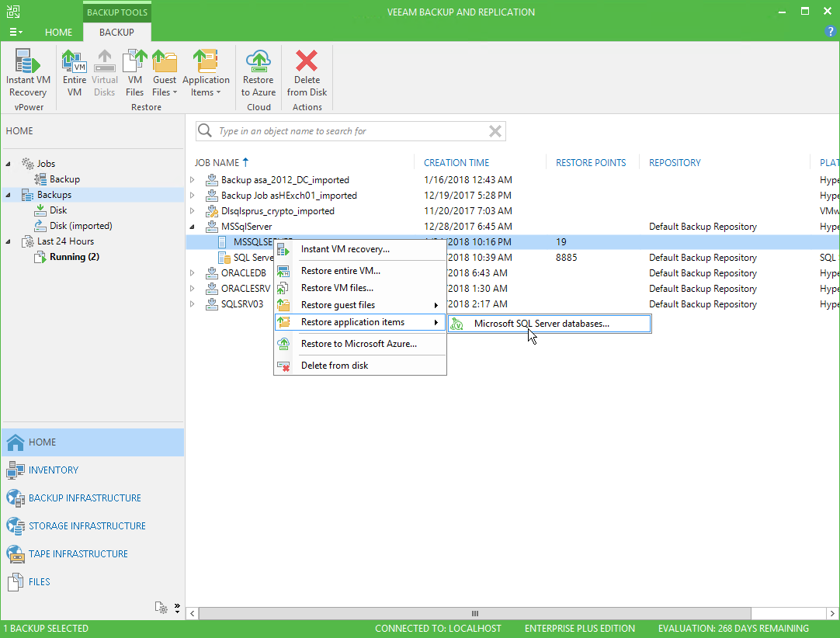Image resolution: width=840 pixels, height=638 pixels.
Task: Open the Restore guest files submenu
Action: (360, 305)
